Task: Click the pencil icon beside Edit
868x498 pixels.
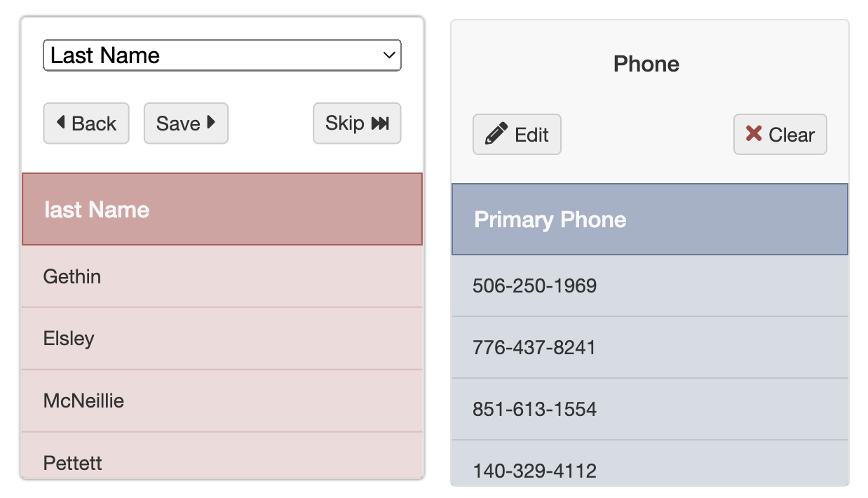Action: pyautogui.click(x=496, y=134)
